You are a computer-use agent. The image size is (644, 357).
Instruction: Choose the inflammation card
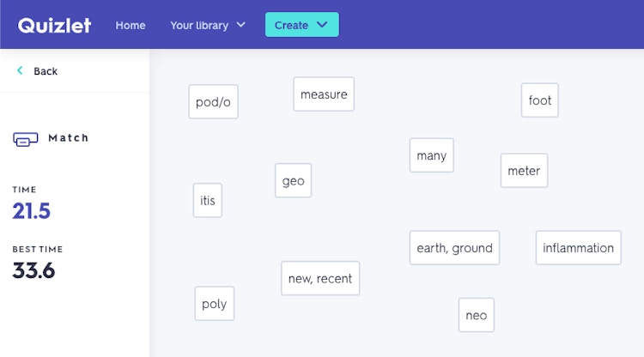578,247
